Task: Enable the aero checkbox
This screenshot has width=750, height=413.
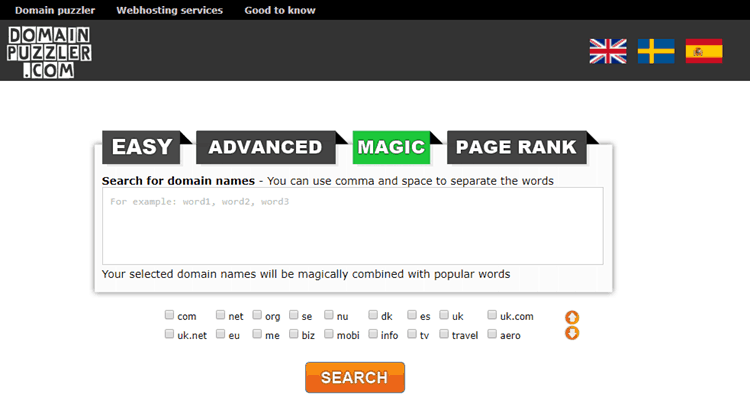Action: click(x=492, y=334)
